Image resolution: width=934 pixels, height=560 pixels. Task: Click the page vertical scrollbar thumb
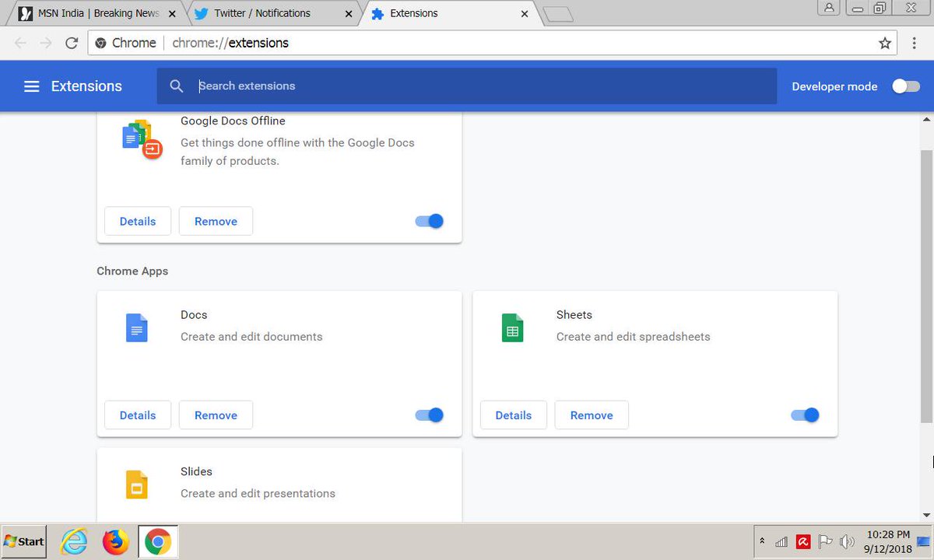tap(926, 286)
